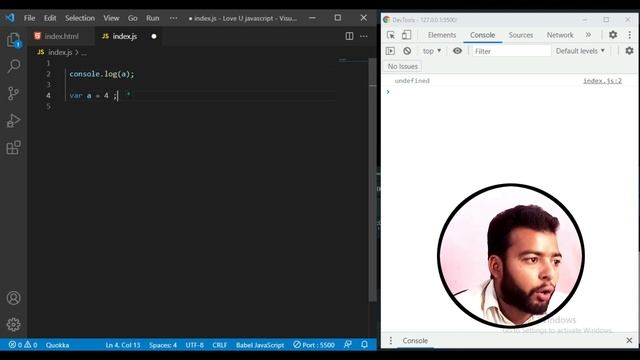Click Ln 4, Col 13 cursor position
This screenshot has width=640, height=360.
(123, 345)
